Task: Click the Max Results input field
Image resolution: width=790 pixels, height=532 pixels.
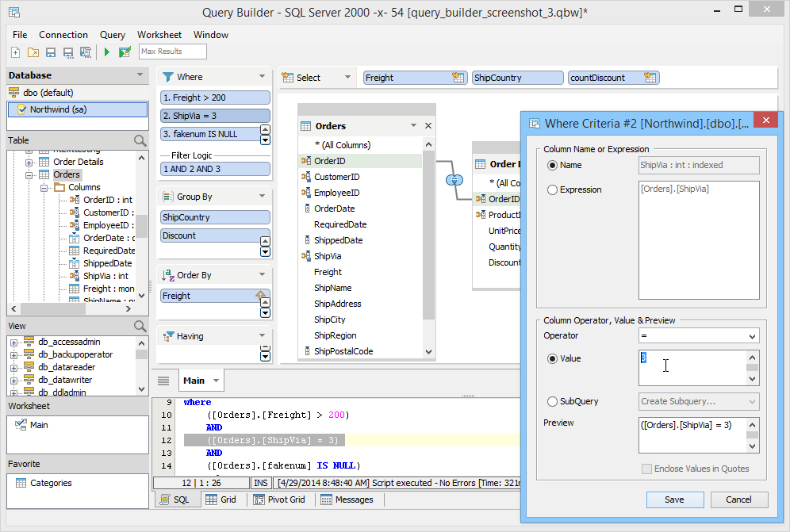Action: pyautogui.click(x=173, y=52)
